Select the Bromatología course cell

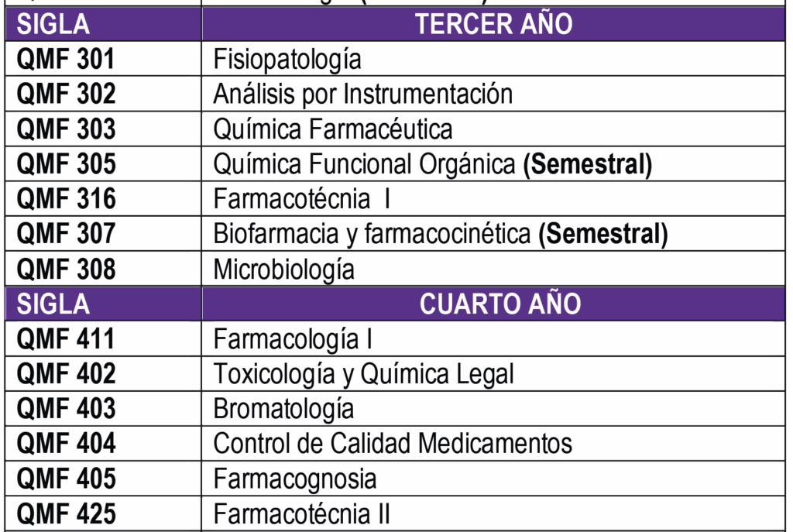(283, 409)
